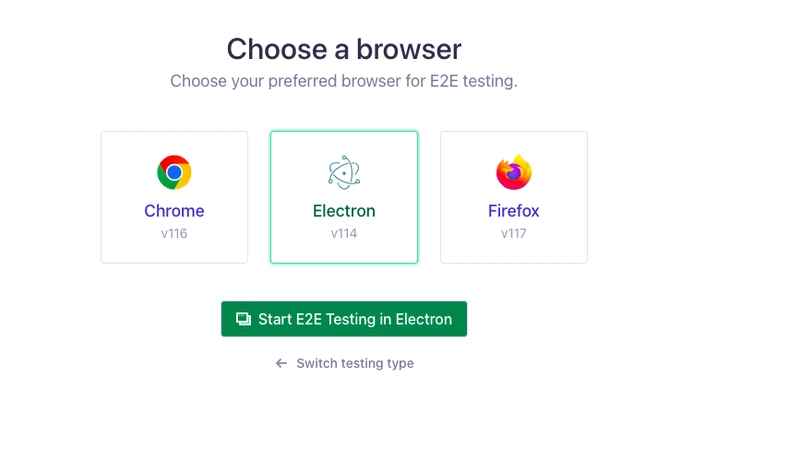This screenshot has width=800, height=471.
Task: Click the v116 version text
Action: [x=174, y=233]
